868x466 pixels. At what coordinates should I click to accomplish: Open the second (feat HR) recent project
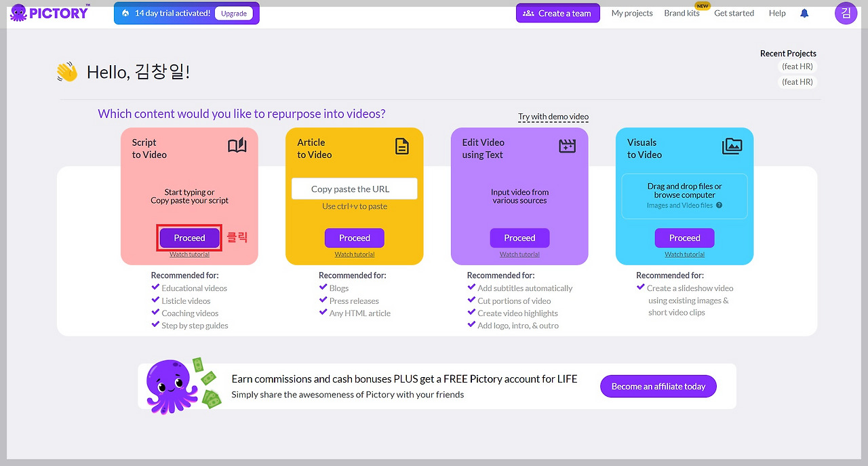click(x=797, y=82)
